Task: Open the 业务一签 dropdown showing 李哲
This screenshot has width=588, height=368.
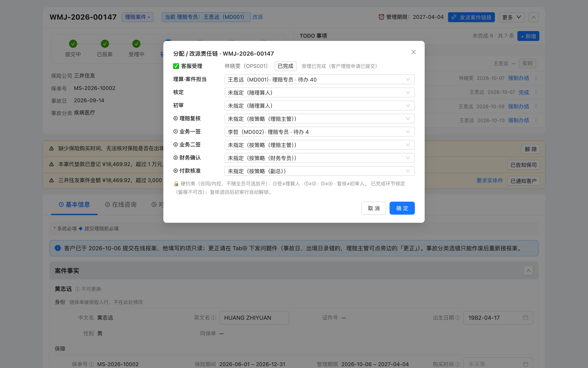Action: [320, 132]
